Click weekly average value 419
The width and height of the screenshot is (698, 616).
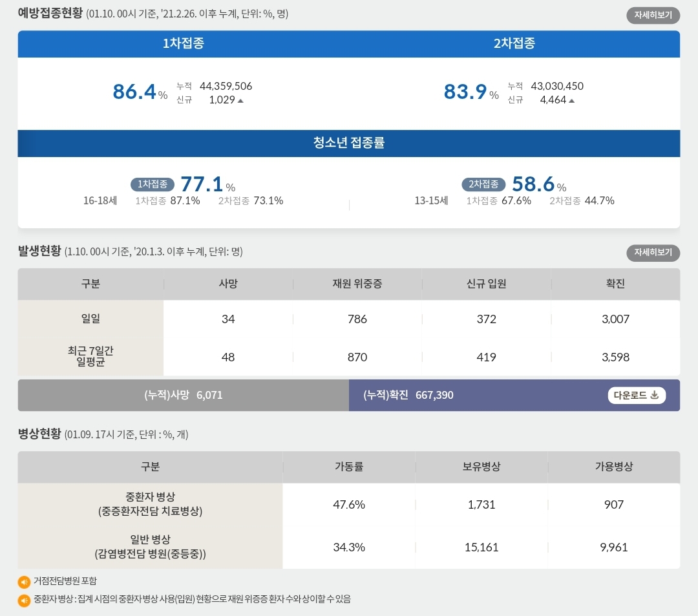pos(487,357)
